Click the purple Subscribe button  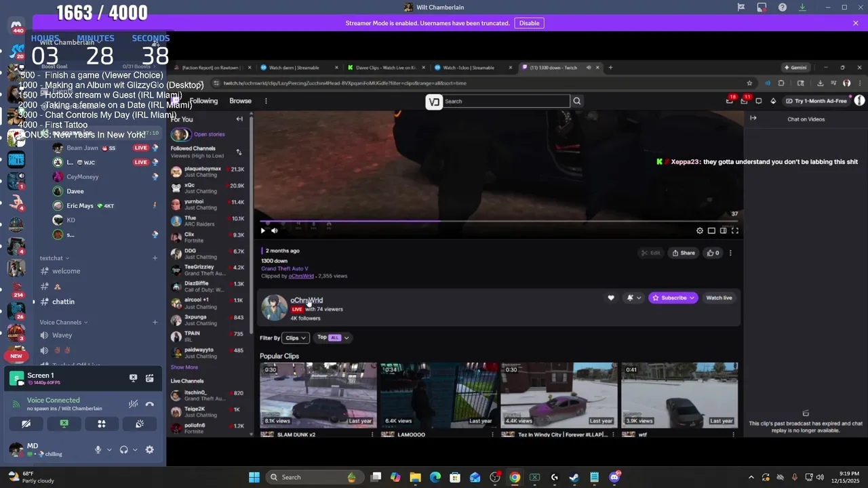click(x=673, y=298)
